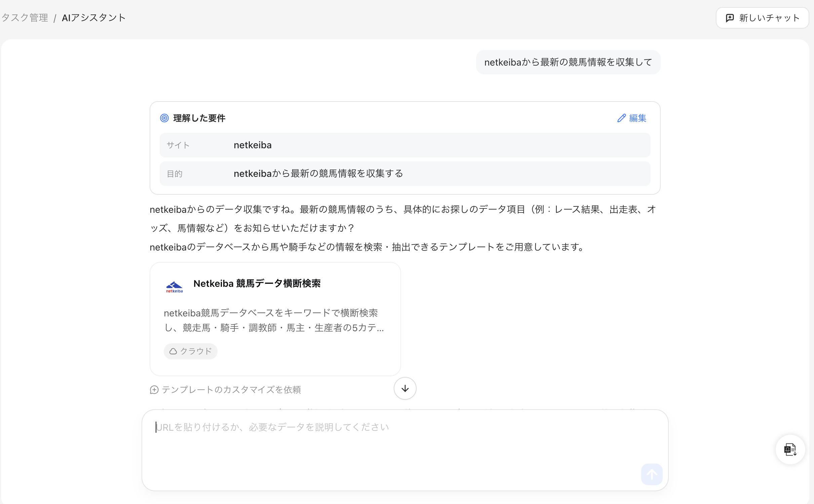
Task: Start a new chat with 新しいチャット button
Action: click(x=762, y=18)
